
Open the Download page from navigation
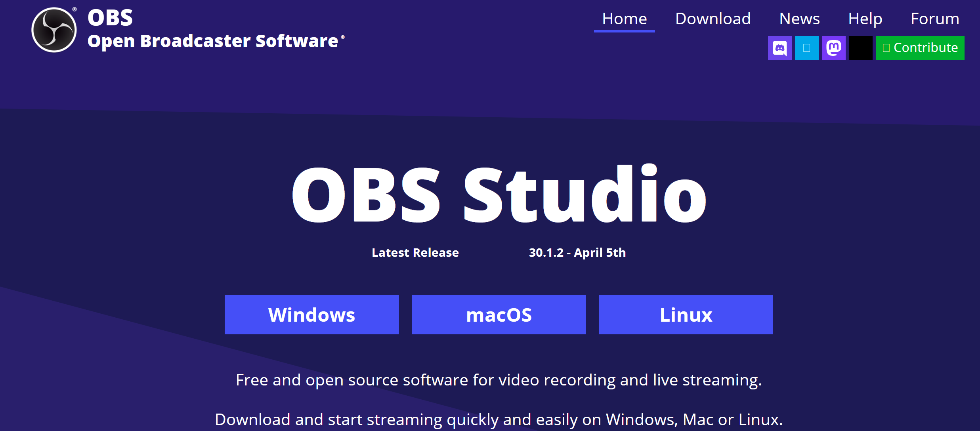click(713, 19)
